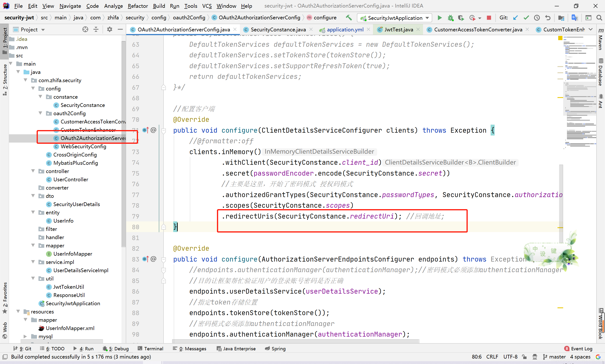Click Git update project arrow
605x364 pixels.
point(515,18)
